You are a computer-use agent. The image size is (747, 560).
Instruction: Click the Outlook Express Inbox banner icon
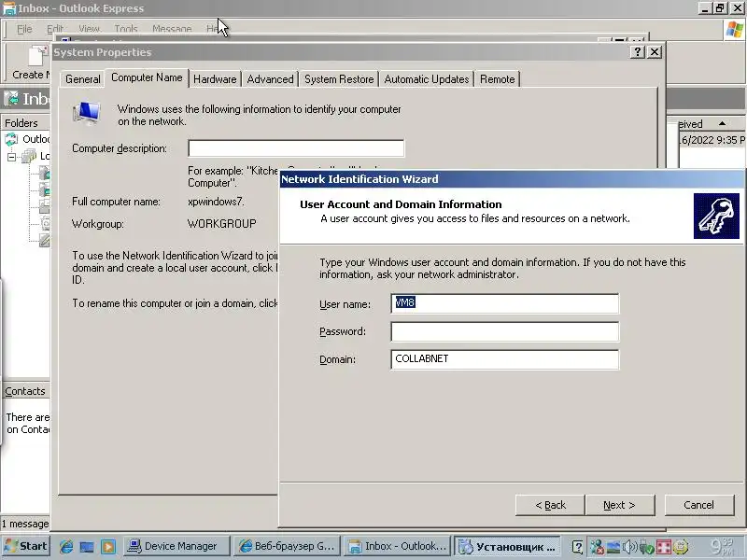pos(11,99)
